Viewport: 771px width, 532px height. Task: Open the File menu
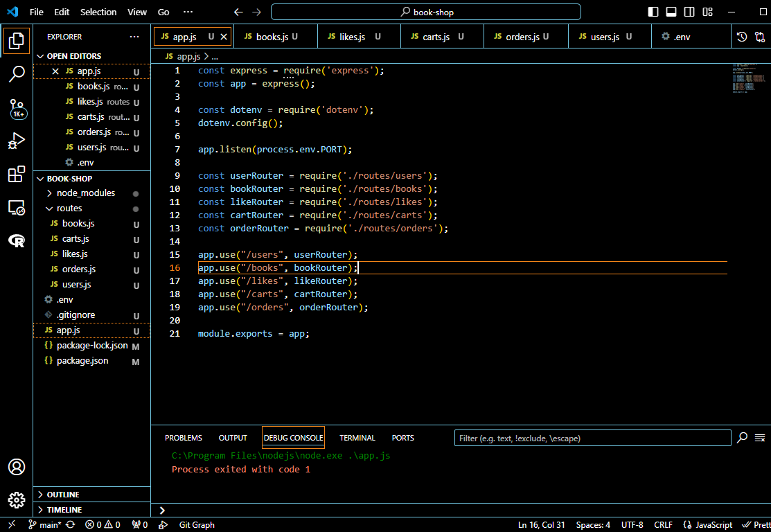pos(37,12)
